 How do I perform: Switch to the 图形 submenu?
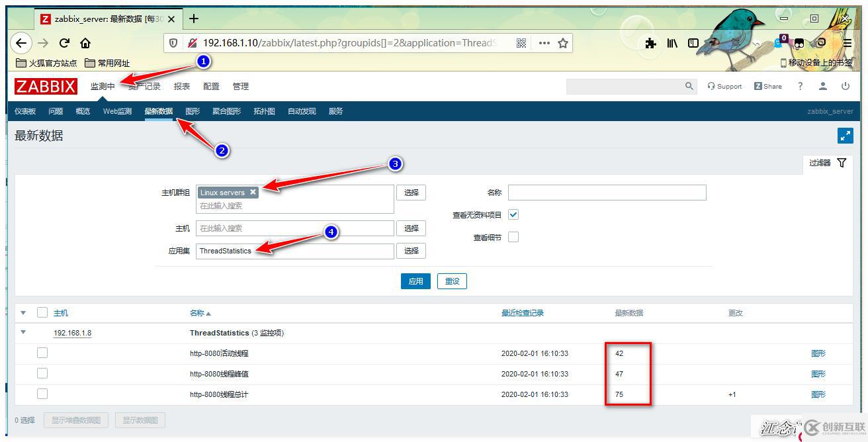pyautogui.click(x=193, y=111)
